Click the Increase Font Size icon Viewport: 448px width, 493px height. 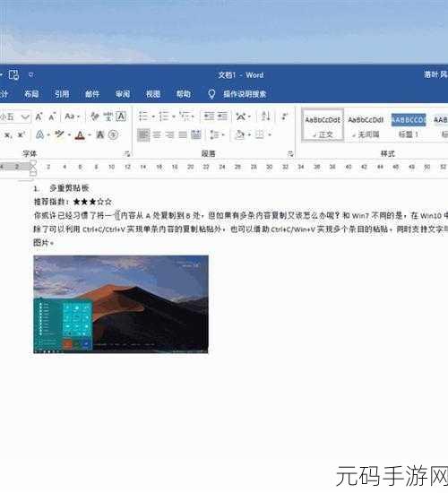(x=39, y=117)
